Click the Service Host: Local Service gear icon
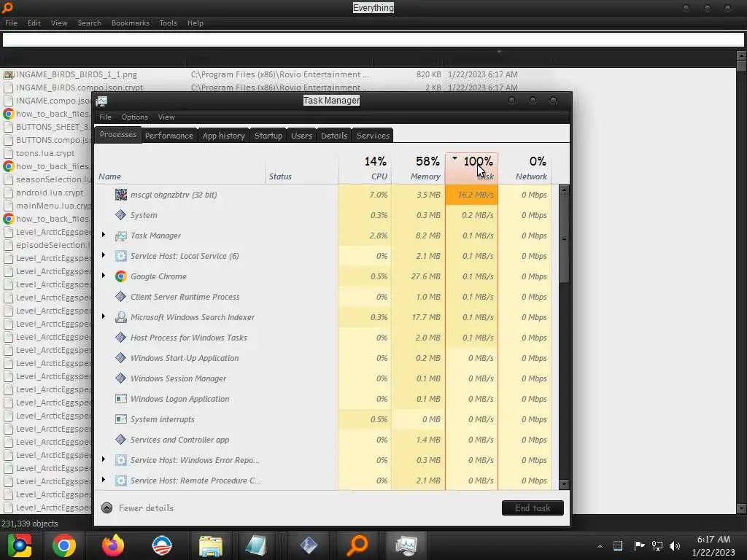This screenshot has height=560, width=747. [x=121, y=256]
